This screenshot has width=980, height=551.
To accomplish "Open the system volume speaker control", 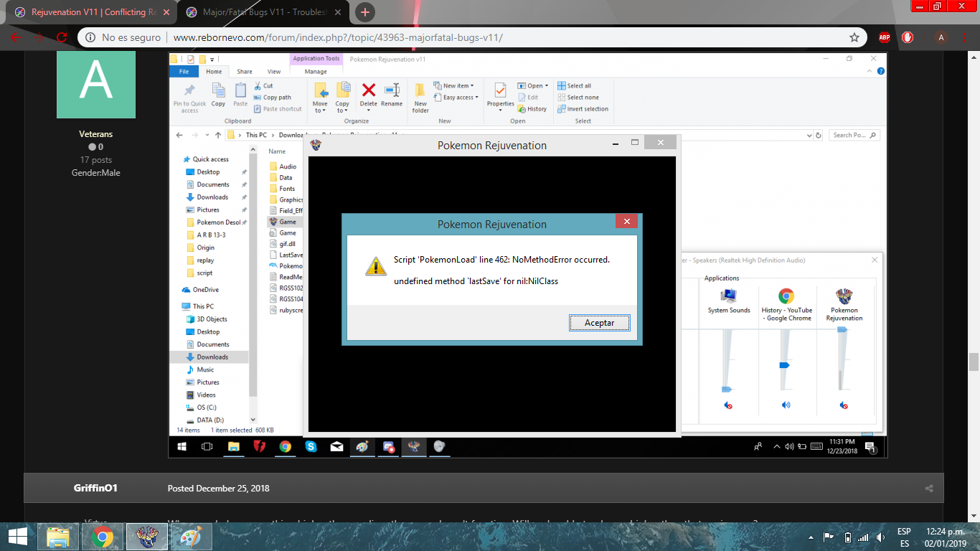I will tap(880, 537).
